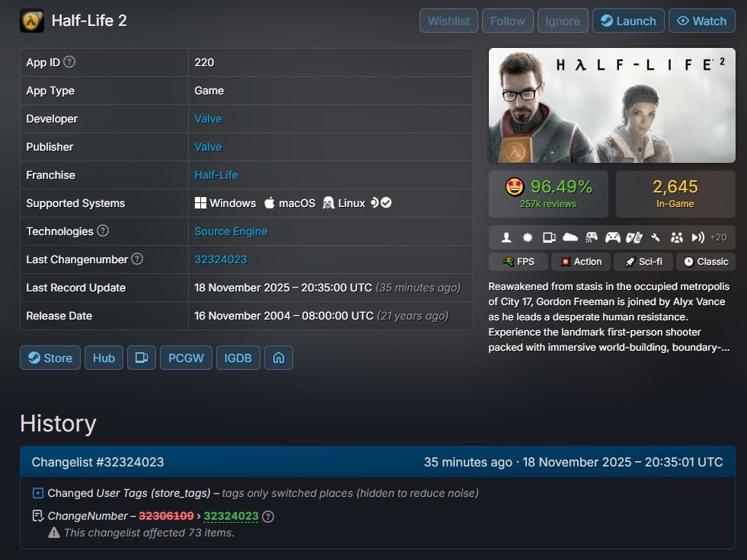Open the homepage via the house icon button
The image size is (747, 560).
278,358
